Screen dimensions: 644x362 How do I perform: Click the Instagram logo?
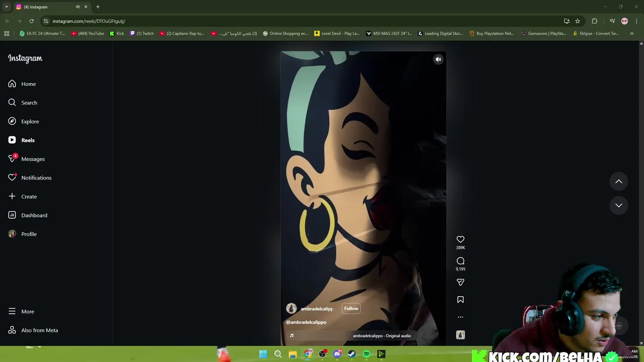pyautogui.click(x=25, y=58)
